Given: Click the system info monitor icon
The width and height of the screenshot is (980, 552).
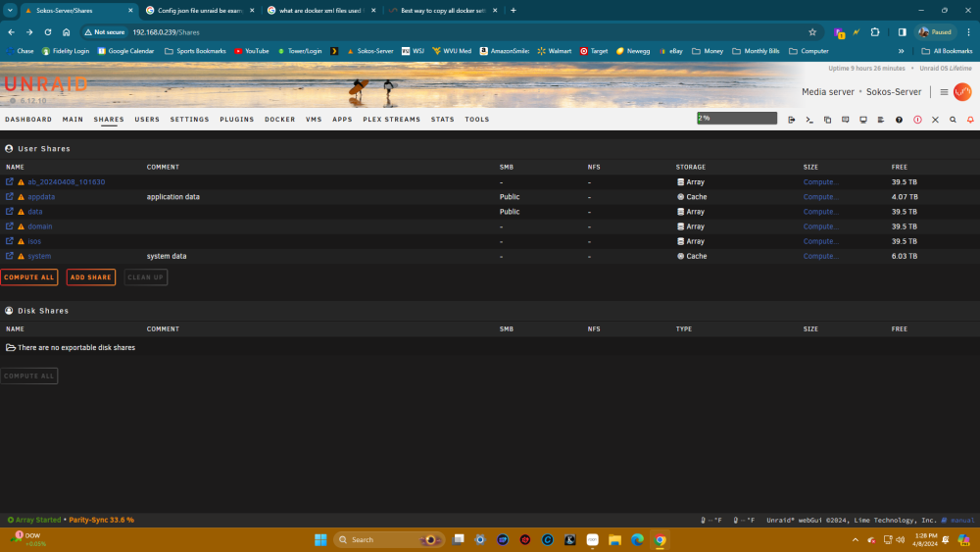Looking at the screenshot, I should click(x=863, y=120).
